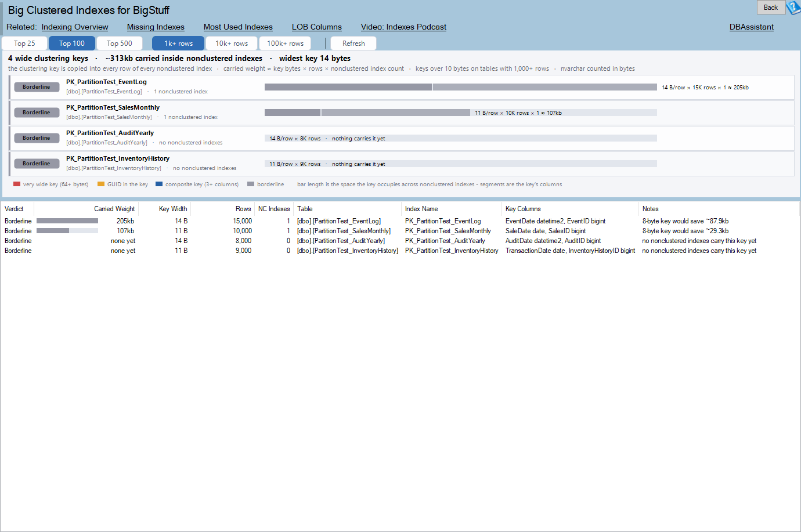Click the orange GUID in the key swatch
Viewport: 801px width, 532px height.
[x=101, y=184]
